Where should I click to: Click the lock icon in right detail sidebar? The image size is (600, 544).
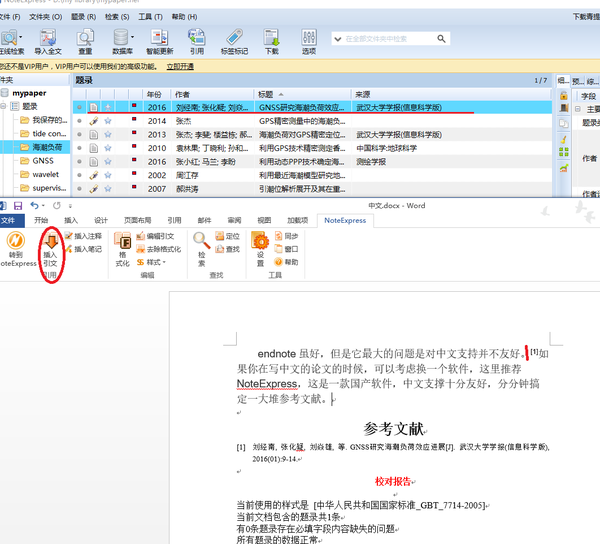564,95
